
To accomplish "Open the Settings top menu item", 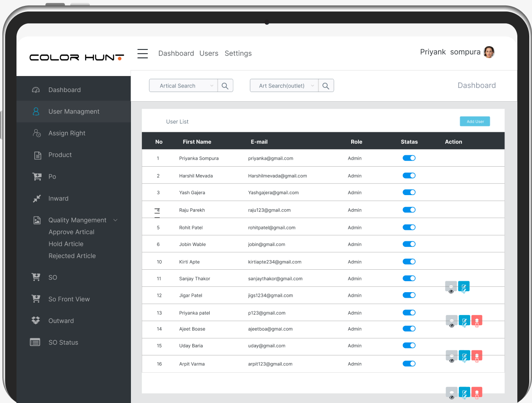I will (238, 53).
